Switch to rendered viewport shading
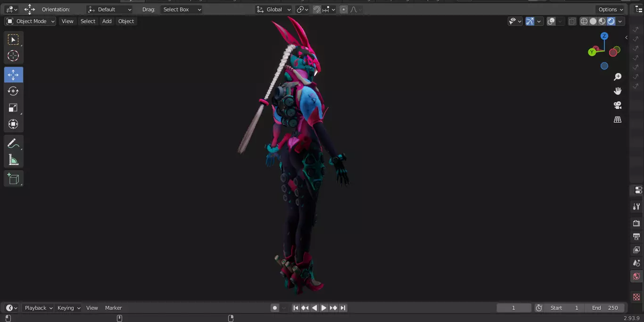 [x=611, y=21]
